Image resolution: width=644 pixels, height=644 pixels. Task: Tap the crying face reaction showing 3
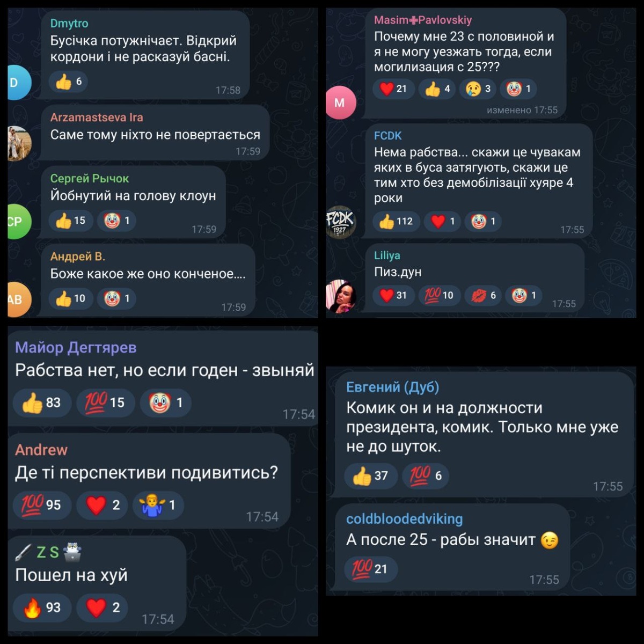point(478,89)
